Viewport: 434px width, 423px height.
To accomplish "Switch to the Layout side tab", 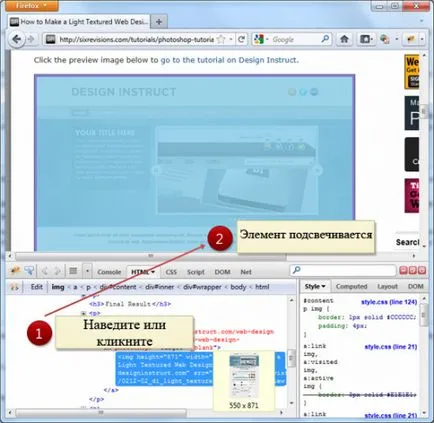I will [x=387, y=286].
